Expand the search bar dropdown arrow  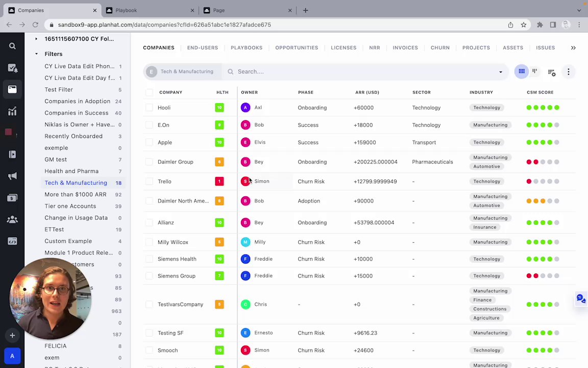pyautogui.click(x=501, y=72)
